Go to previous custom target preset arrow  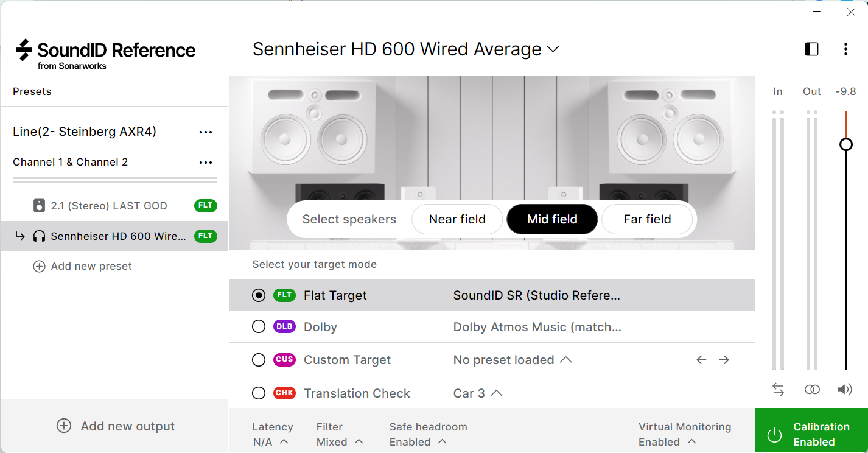701,360
